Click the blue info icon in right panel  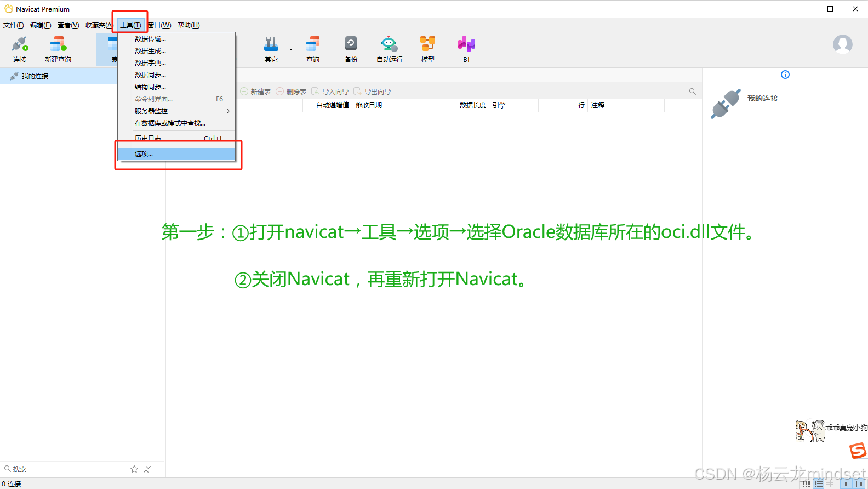785,75
